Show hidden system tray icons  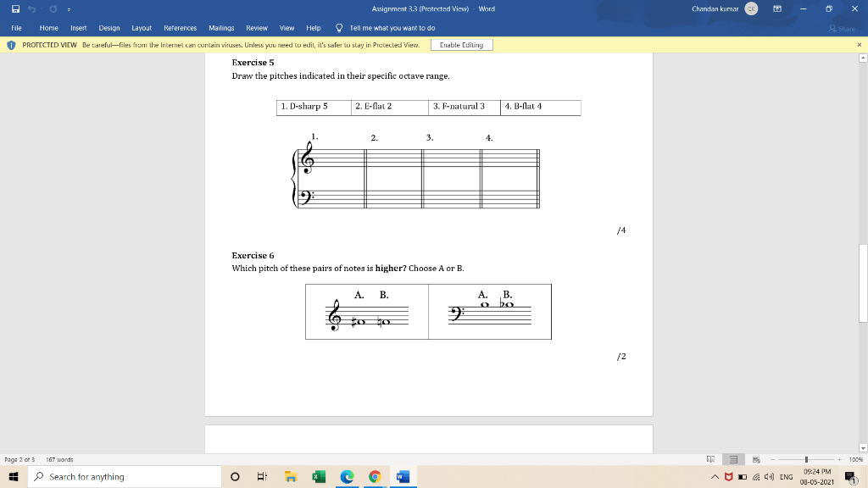715,476
